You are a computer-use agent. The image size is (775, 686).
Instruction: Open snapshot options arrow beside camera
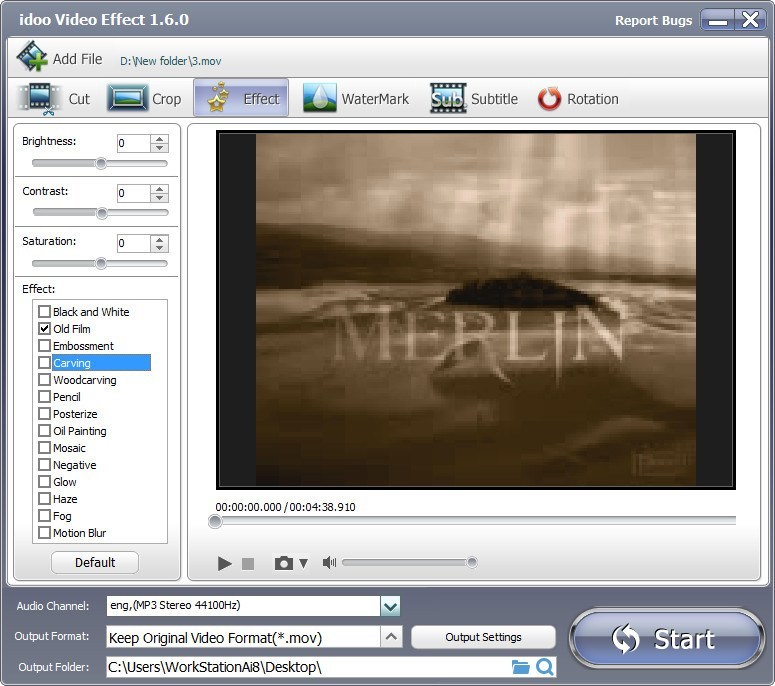point(303,563)
